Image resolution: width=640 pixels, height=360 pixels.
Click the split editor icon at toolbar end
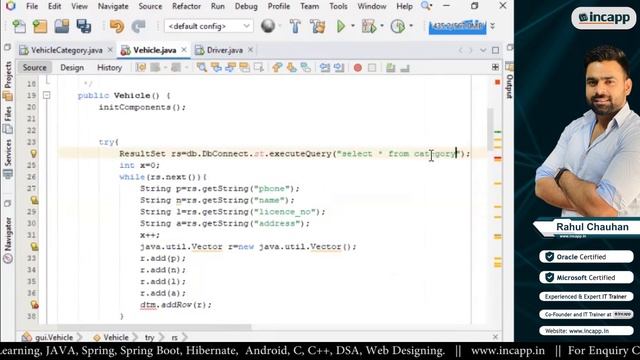(495, 67)
